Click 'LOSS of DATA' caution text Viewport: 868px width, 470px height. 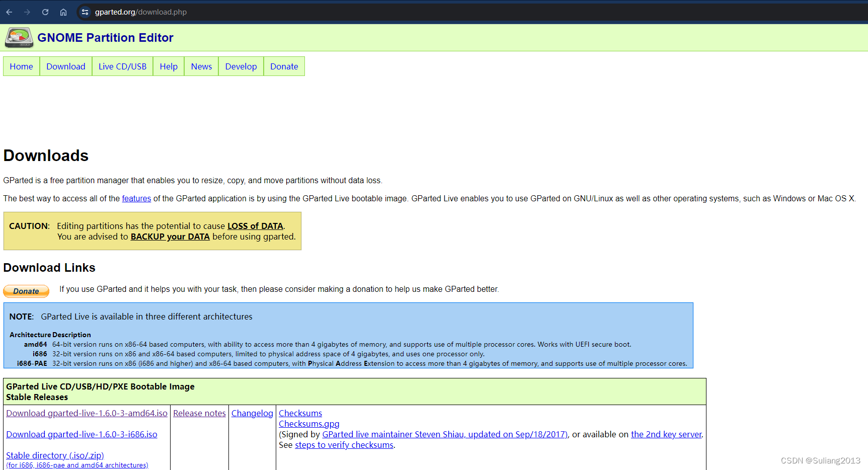click(255, 226)
